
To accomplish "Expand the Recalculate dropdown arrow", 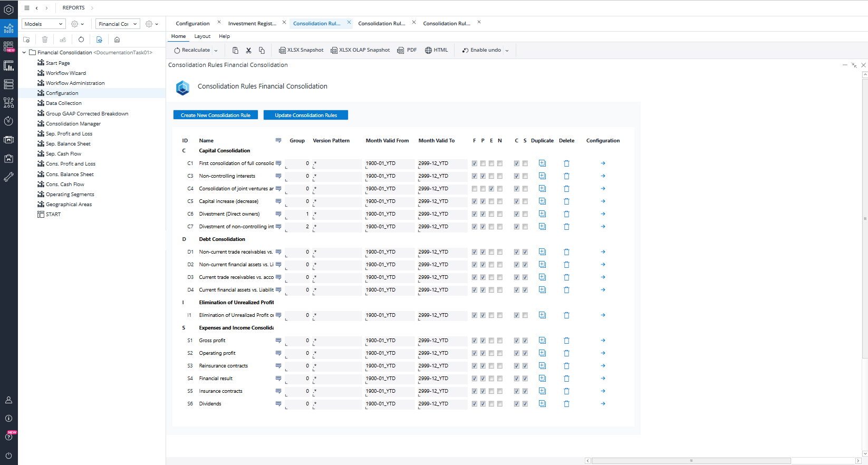I will tap(216, 51).
